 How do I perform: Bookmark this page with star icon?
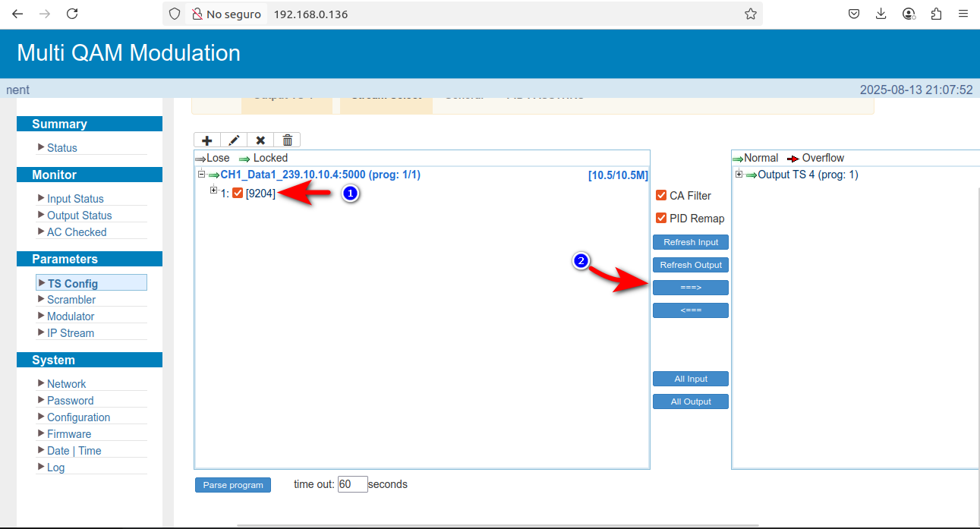(750, 14)
